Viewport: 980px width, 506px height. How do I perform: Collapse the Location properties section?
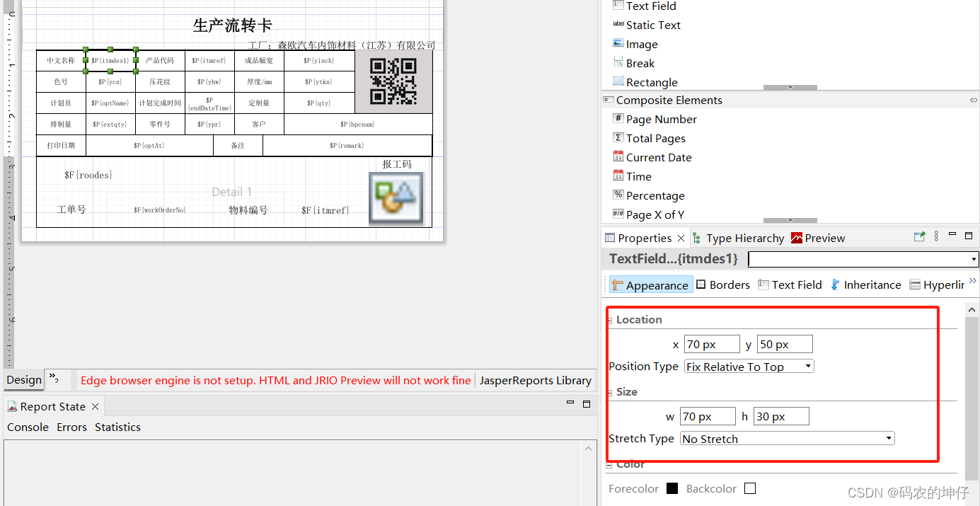(x=609, y=319)
